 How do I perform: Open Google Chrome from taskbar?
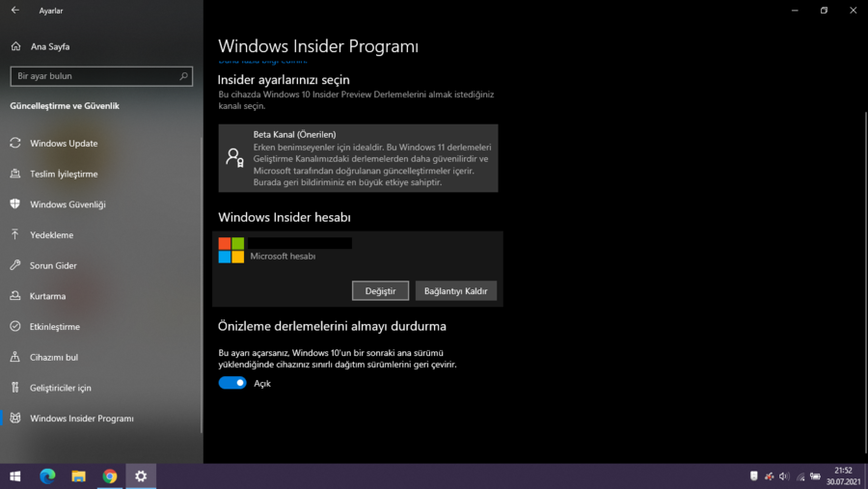coord(110,476)
